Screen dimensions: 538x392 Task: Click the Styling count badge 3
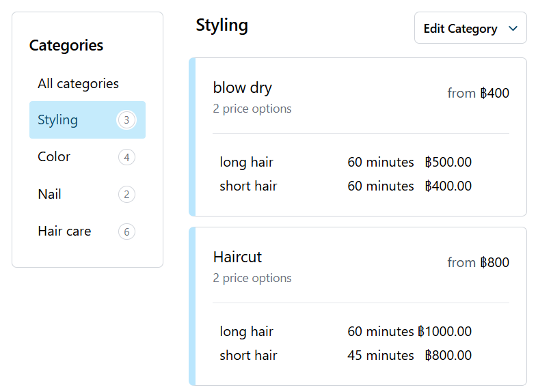click(126, 120)
